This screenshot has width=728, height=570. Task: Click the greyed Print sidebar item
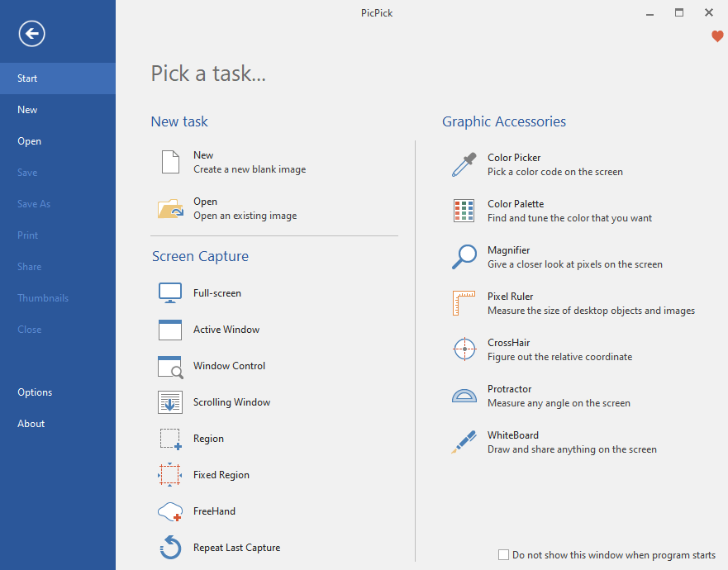[58, 235]
